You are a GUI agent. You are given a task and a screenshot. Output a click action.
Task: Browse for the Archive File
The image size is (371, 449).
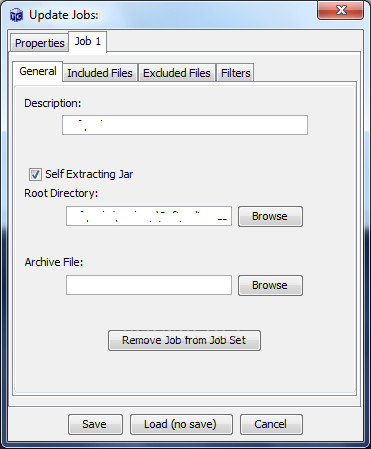(270, 285)
